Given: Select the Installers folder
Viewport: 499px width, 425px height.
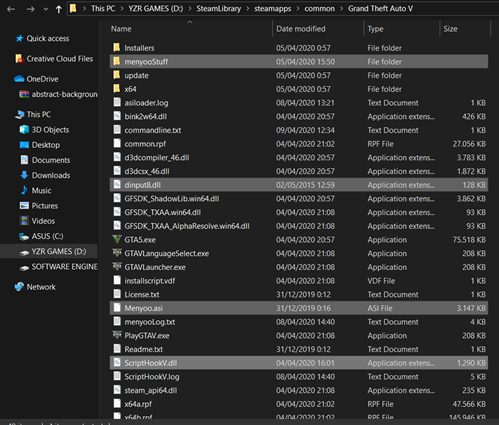Looking at the screenshot, I should click(x=139, y=48).
